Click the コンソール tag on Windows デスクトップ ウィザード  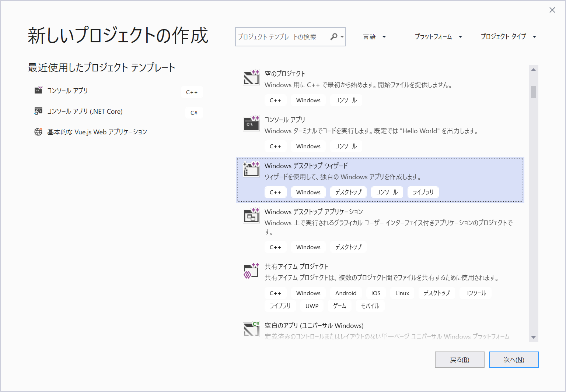[x=387, y=192]
